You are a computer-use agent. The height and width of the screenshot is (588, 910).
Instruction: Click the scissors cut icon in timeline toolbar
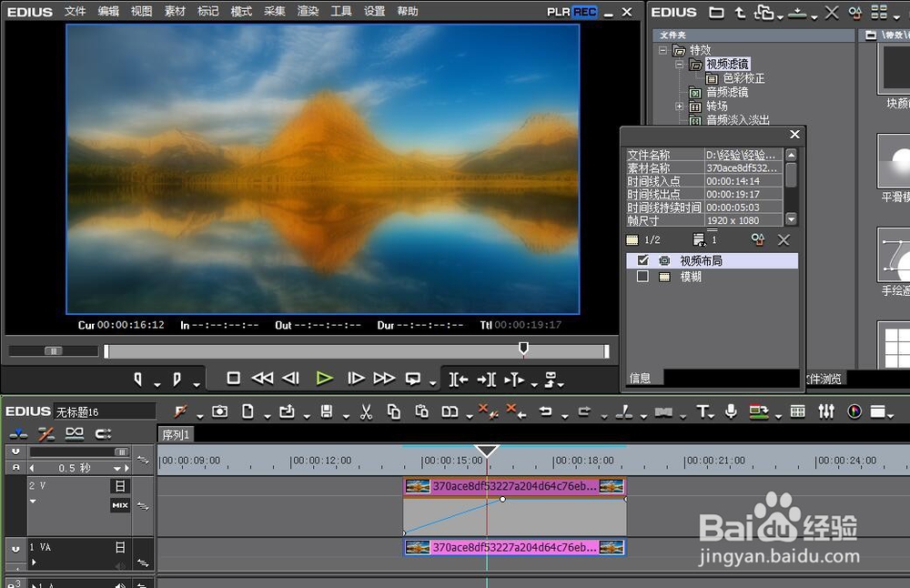366,411
